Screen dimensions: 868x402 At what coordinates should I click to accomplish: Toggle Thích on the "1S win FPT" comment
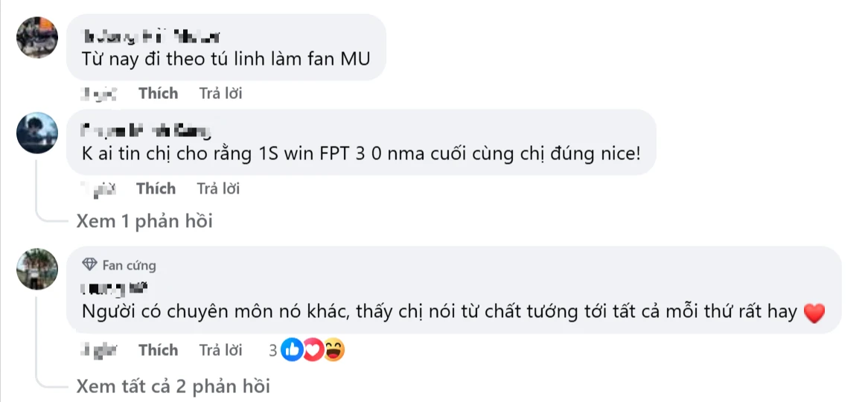pyautogui.click(x=156, y=189)
